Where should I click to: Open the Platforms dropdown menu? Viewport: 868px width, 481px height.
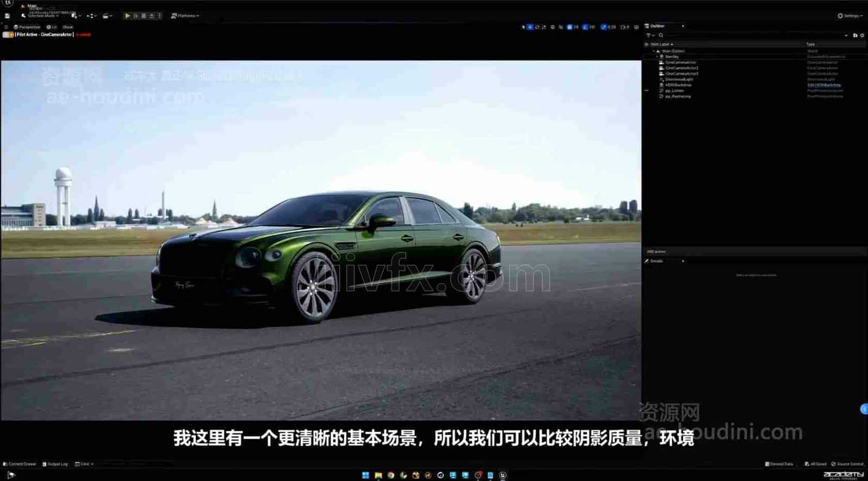[x=185, y=16]
